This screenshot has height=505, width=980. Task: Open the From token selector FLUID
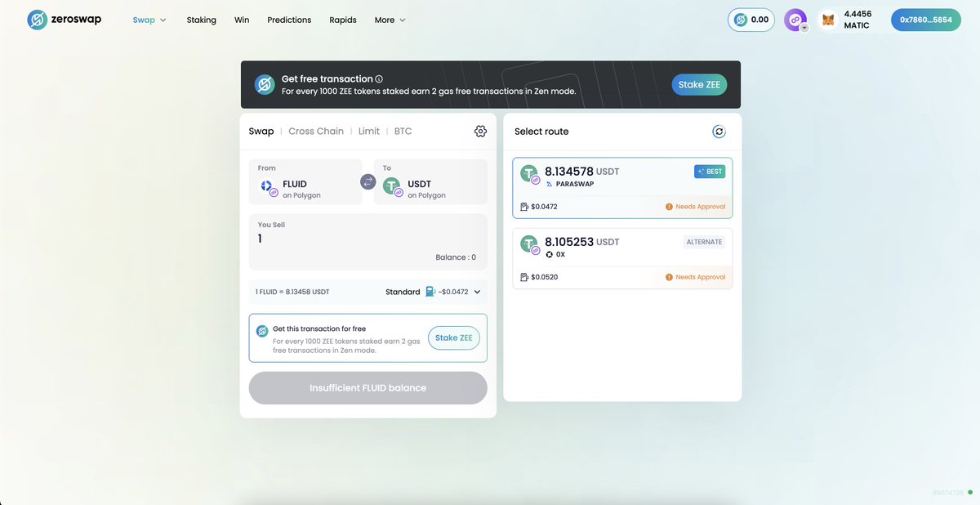click(x=305, y=181)
